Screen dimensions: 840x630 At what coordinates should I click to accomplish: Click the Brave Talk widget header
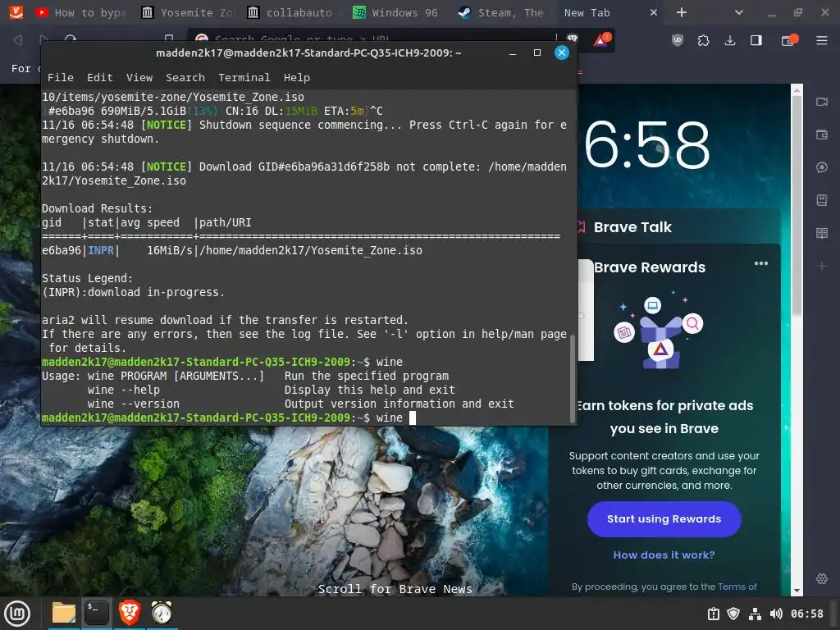pos(632,227)
